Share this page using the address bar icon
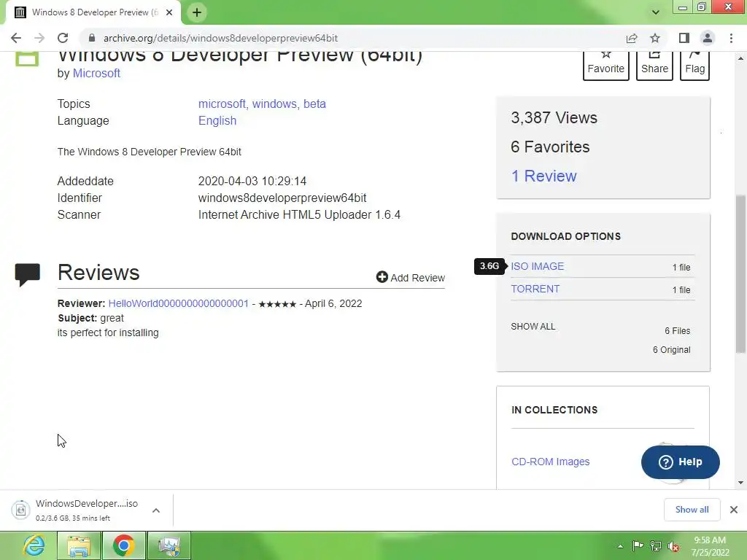This screenshot has width=747, height=560. click(x=632, y=38)
